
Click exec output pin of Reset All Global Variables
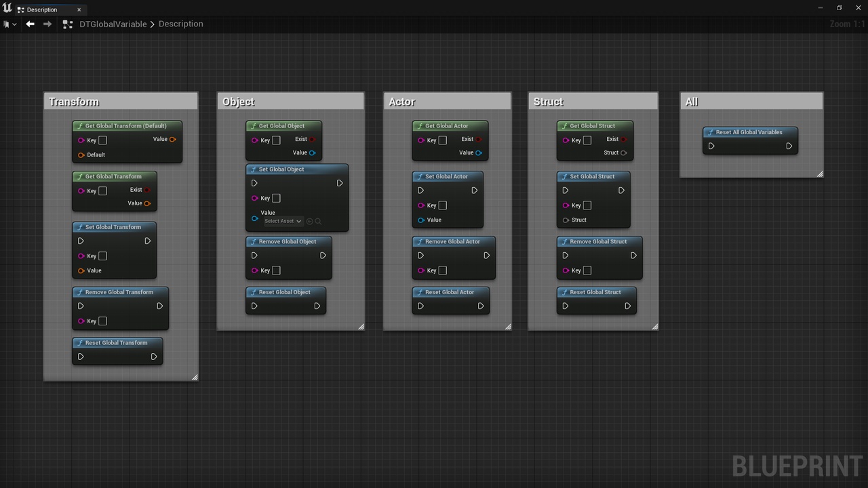tap(789, 146)
